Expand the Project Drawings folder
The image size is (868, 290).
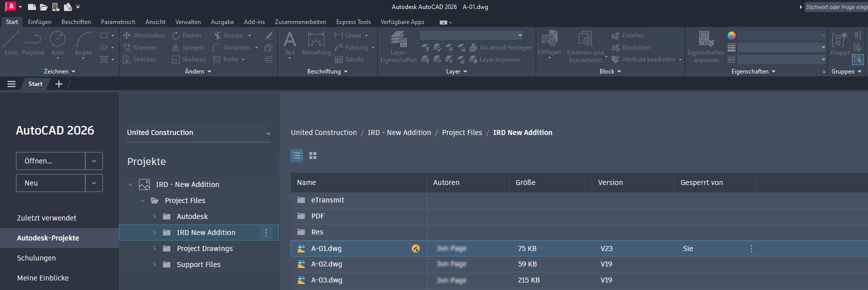[x=154, y=248]
